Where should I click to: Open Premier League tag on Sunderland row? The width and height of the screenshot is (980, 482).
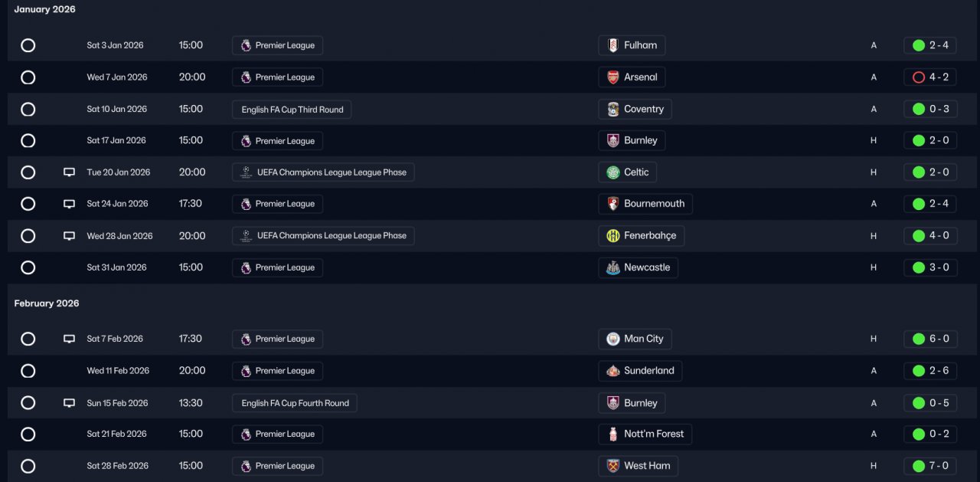coord(277,371)
